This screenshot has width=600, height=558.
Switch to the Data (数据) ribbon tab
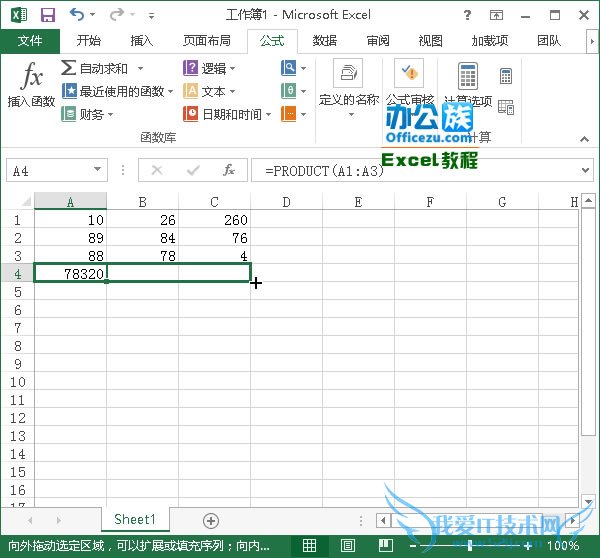click(324, 41)
